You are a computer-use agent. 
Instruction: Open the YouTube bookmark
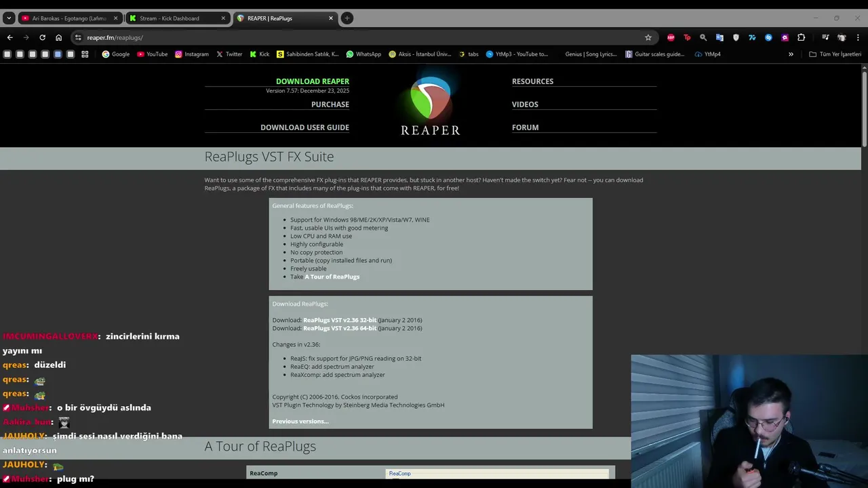153,54
